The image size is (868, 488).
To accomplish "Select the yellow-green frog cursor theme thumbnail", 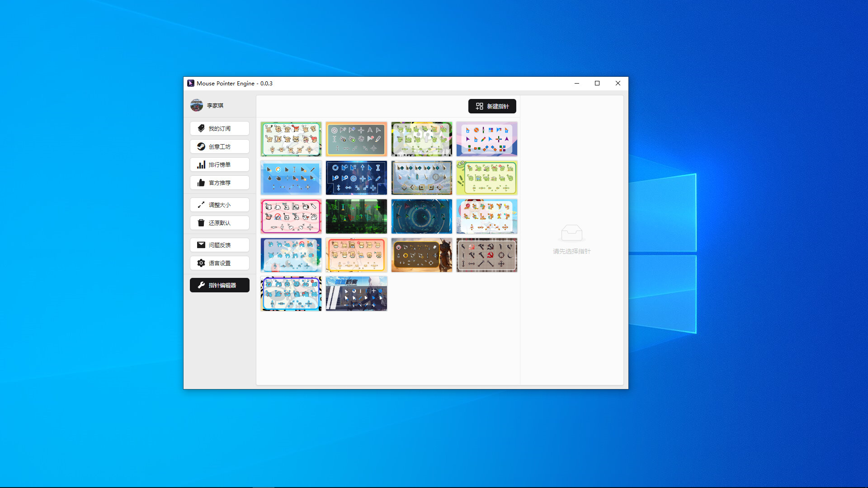I will 487,178.
